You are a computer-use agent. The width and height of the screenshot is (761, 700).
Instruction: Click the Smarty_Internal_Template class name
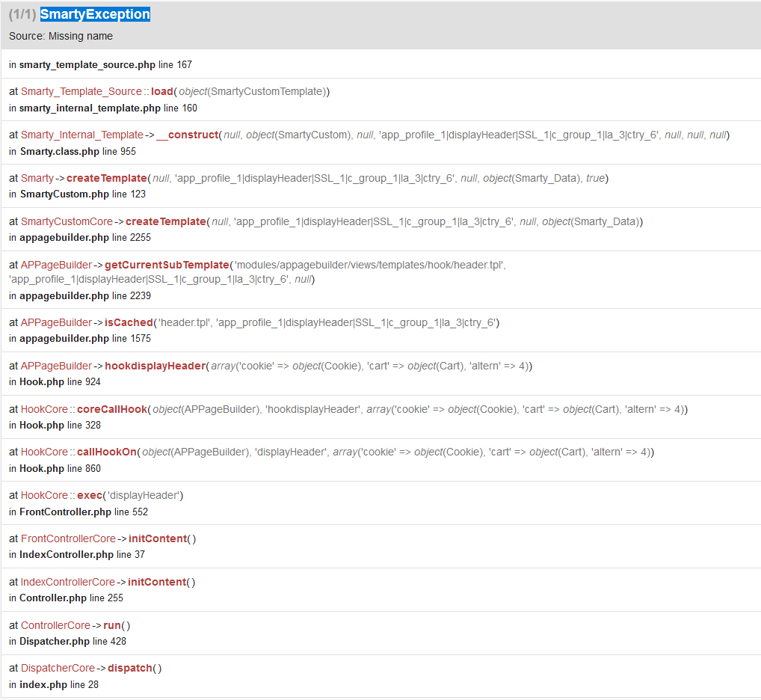click(82, 135)
